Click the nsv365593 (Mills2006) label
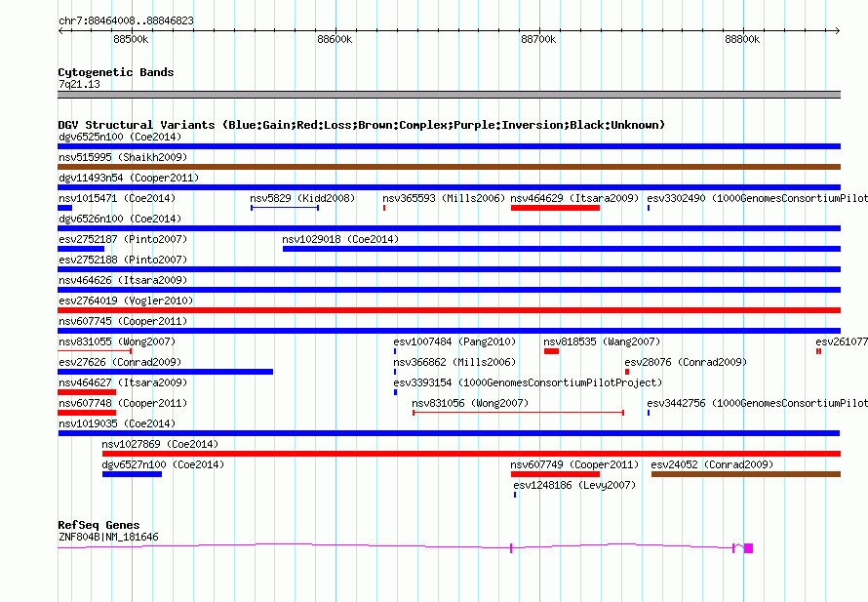The width and height of the screenshot is (868, 602). (444, 198)
